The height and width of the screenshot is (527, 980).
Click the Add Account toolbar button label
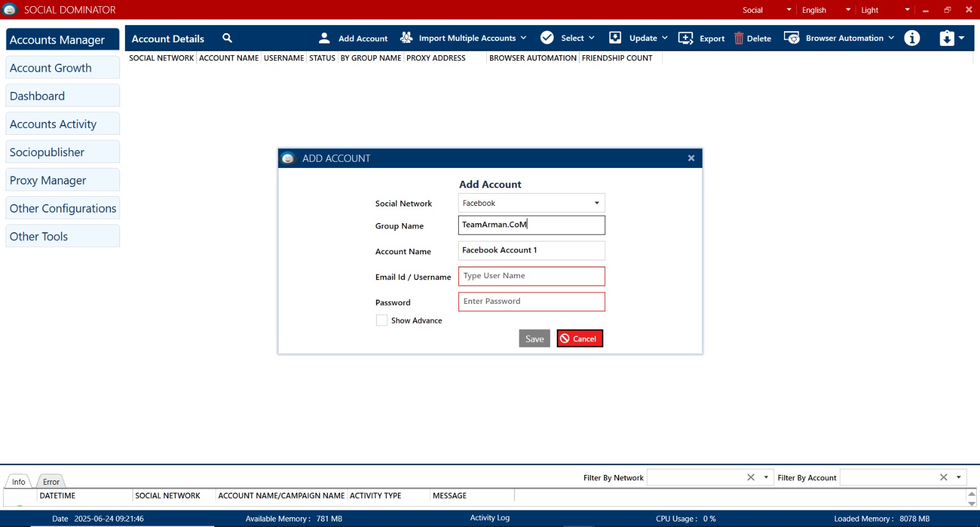click(x=363, y=38)
